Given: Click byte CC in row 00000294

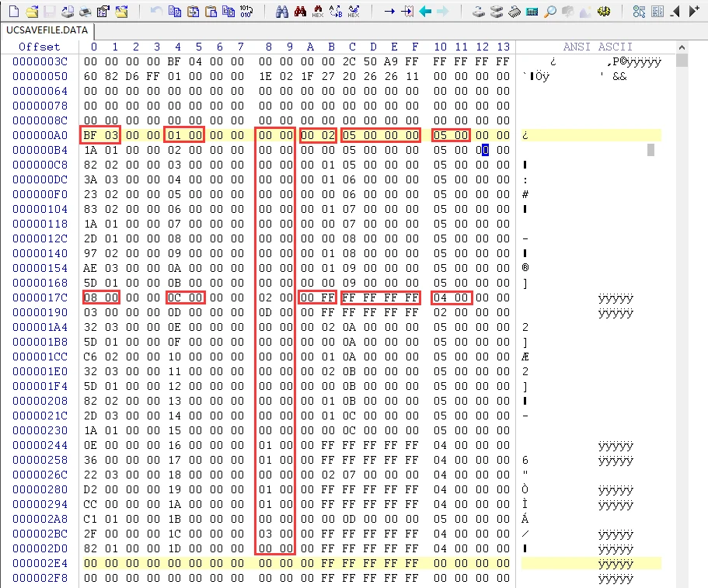Looking at the screenshot, I should tap(90, 504).
